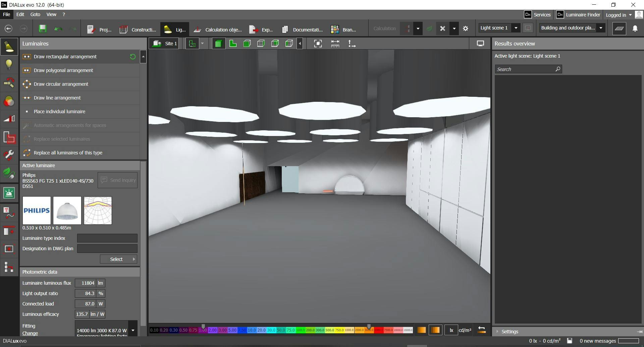Open the light bulb lamps tool in sidebar
The width and height of the screenshot is (644, 347).
point(9,65)
